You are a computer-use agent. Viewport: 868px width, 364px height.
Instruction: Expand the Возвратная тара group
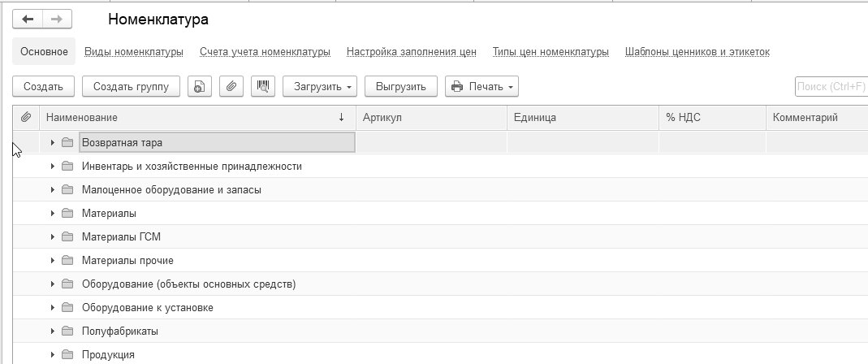[53, 143]
